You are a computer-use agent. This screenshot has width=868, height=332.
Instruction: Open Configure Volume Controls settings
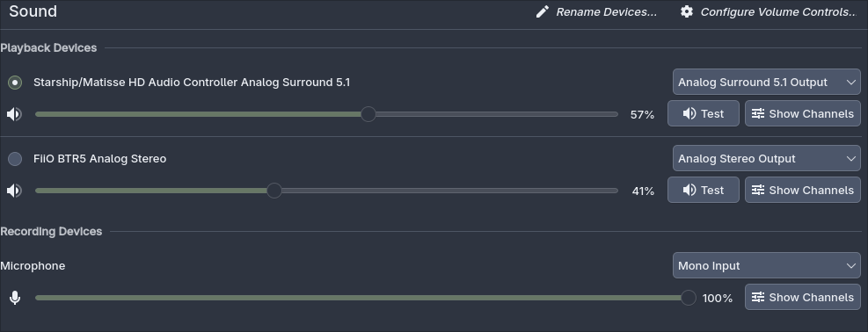click(769, 11)
